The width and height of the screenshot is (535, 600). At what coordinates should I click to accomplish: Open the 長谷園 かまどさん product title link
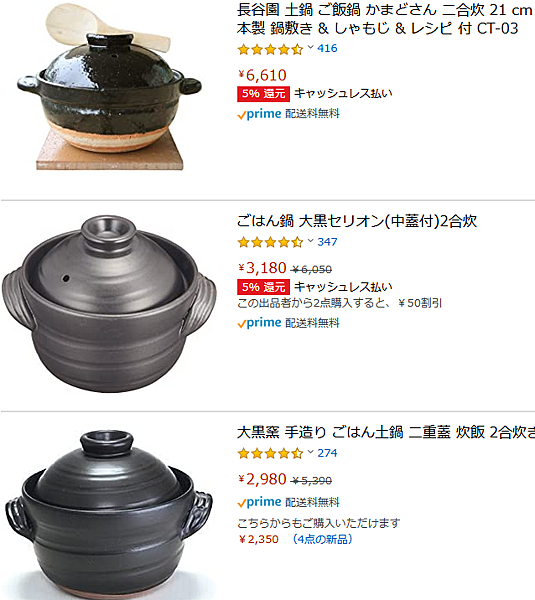pos(385,19)
